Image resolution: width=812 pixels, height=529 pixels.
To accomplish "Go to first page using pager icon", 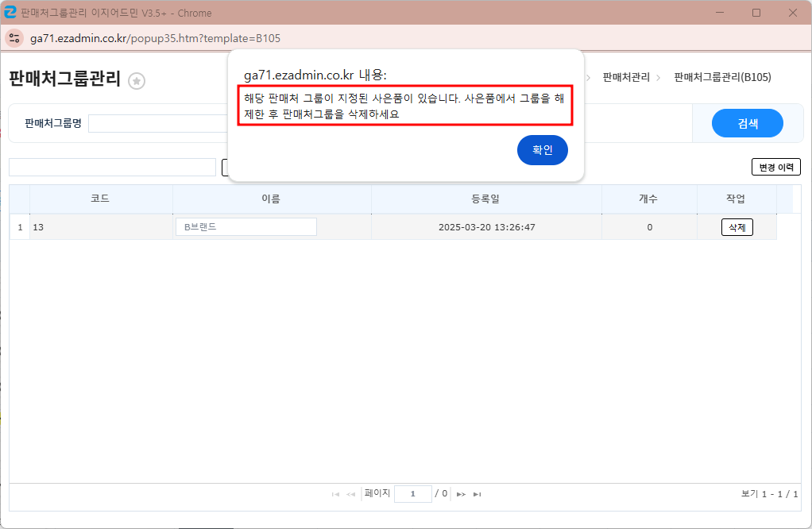I will [x=335, y=494].
